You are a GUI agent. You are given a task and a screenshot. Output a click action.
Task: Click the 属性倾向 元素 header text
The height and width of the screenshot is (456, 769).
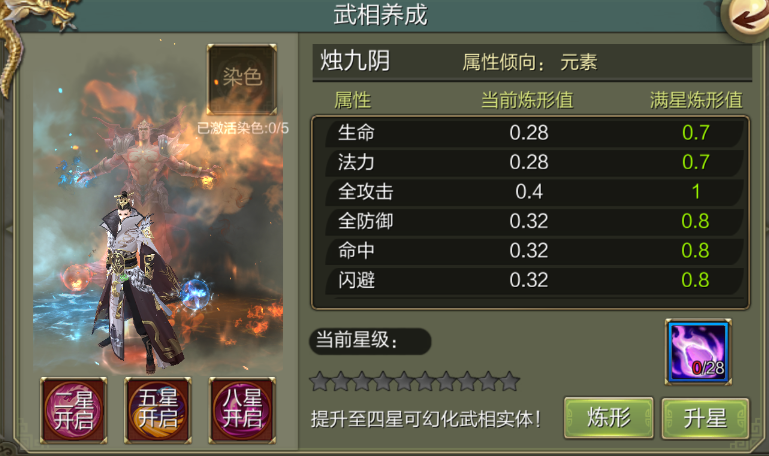pos(530,62)
